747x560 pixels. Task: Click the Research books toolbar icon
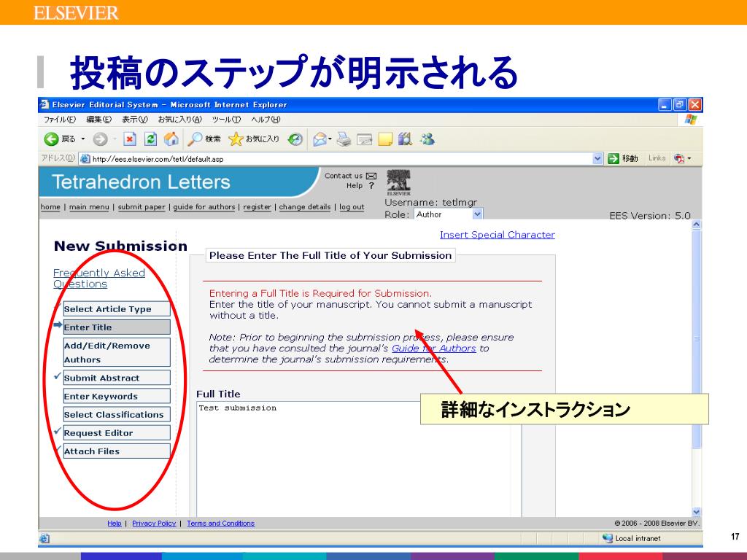click(x=405, y=139)
